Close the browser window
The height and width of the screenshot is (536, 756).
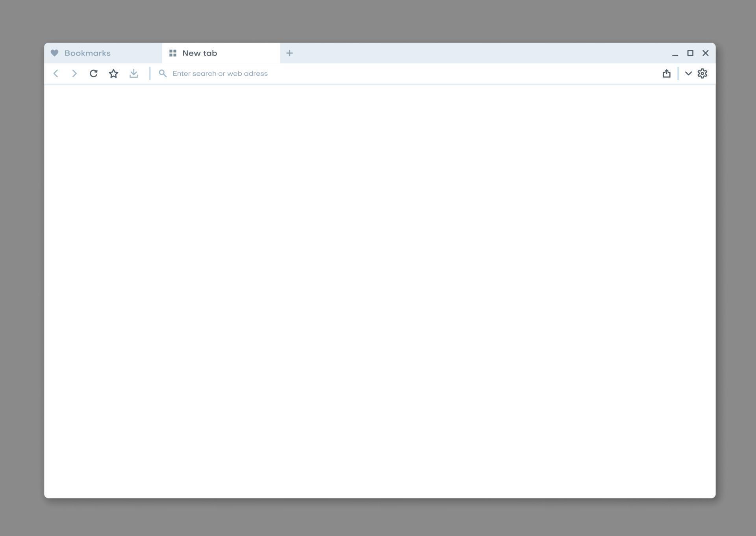click(x=706, y=53)
